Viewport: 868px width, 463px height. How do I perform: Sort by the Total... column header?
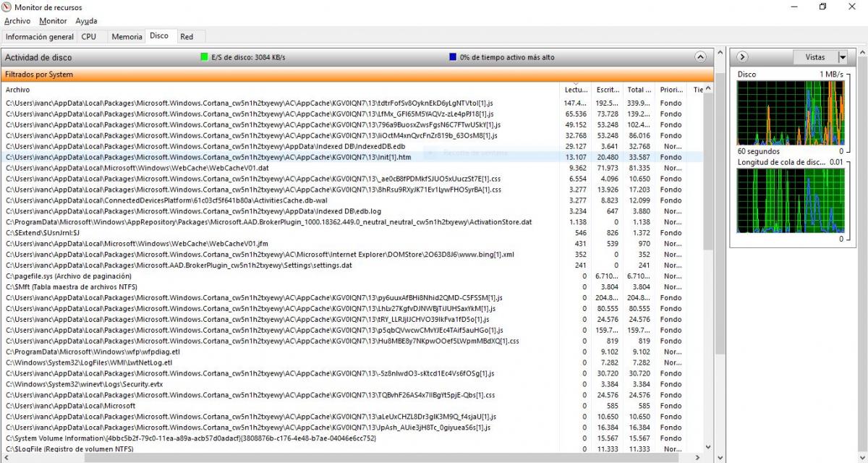pyautogui.click(x=640, y=90)
